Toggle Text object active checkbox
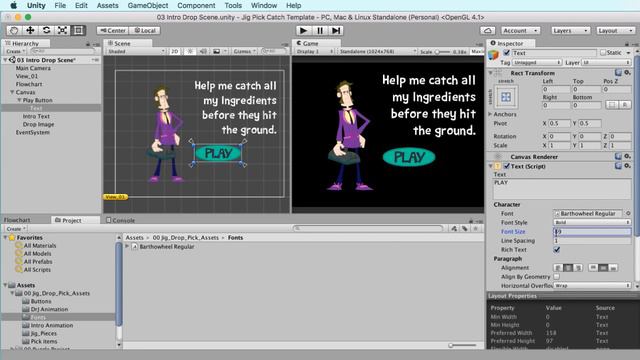Image resolution: width=640 pixels, height=360 pixels. pyautogui.click(x=507, y=53)
